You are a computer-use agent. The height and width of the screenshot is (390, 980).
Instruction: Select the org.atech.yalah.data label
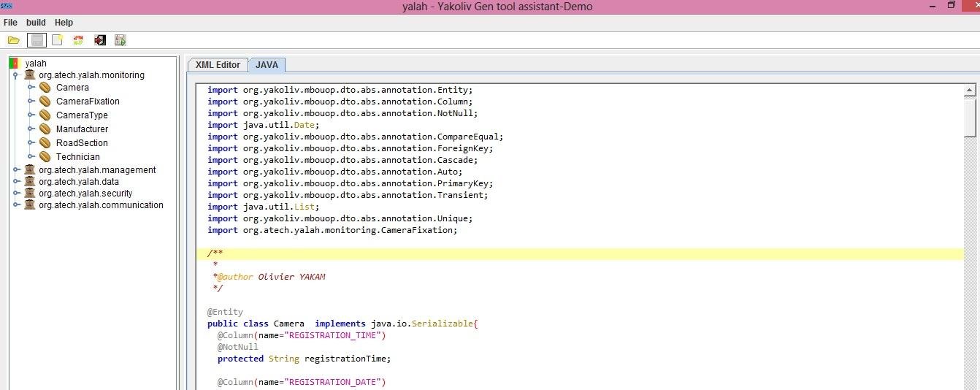point(79,182)
